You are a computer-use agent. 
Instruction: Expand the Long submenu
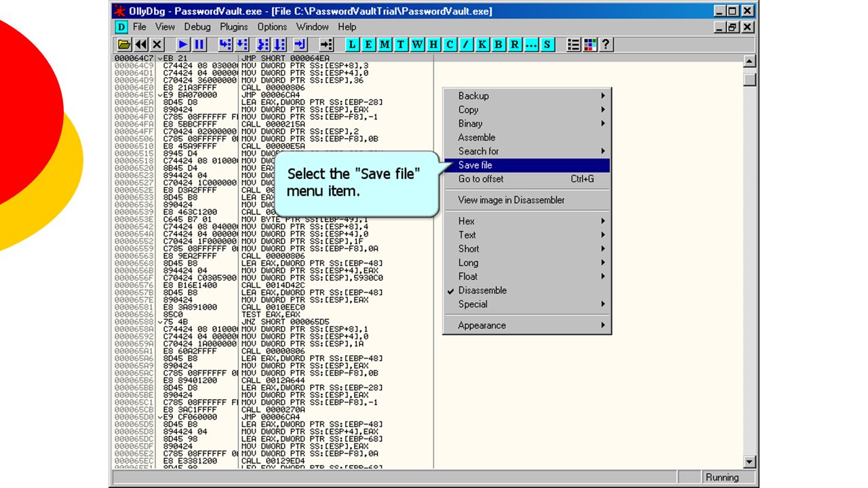point(527,262)
